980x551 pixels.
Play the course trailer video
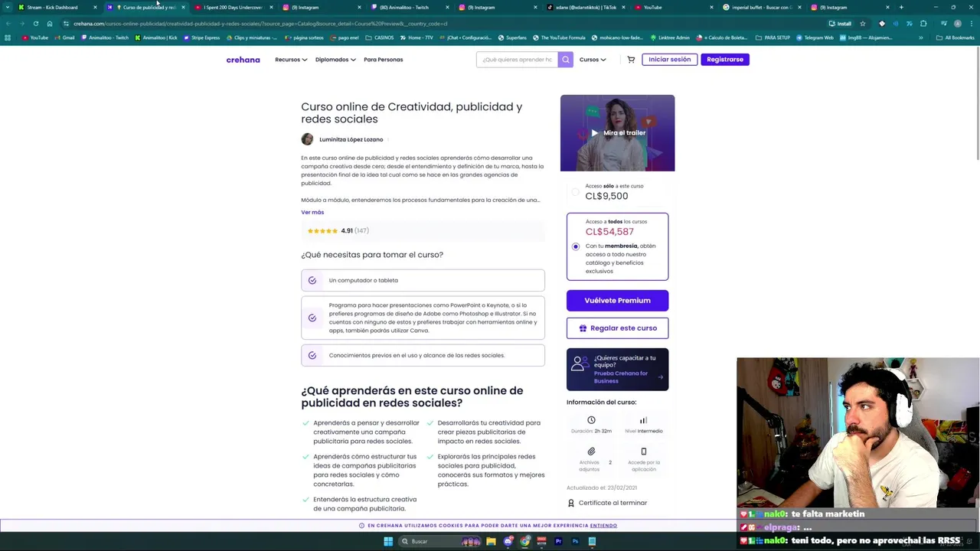(x=617, y=133)
